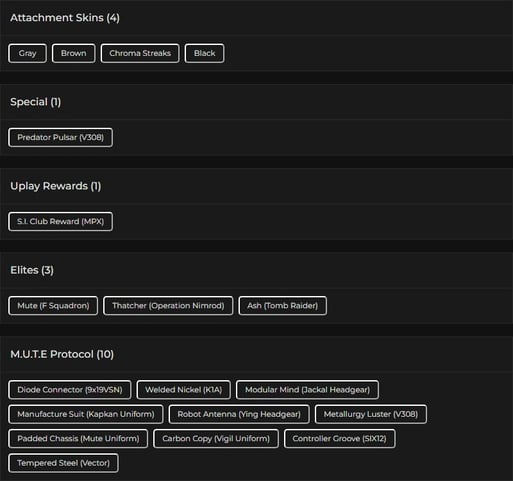Choose the Chroma Streaks skin tag
The width and height of the screenshot is (513, 481).
coord(140,53)
